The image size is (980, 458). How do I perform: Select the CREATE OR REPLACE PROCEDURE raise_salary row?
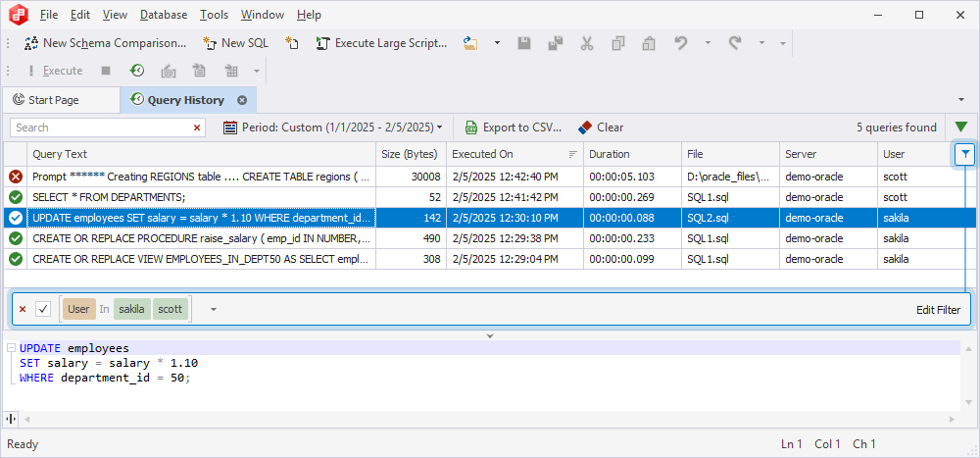(489, 239)
